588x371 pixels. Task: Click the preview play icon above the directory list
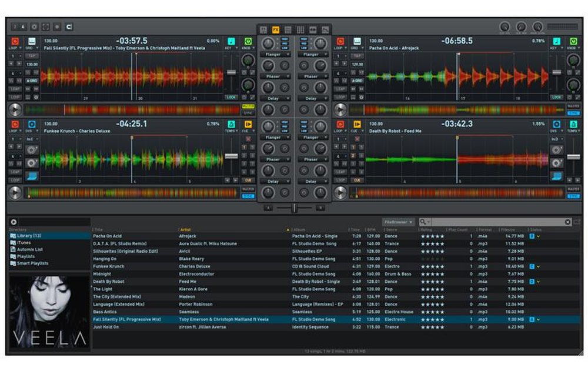click(x=14, y=222)
